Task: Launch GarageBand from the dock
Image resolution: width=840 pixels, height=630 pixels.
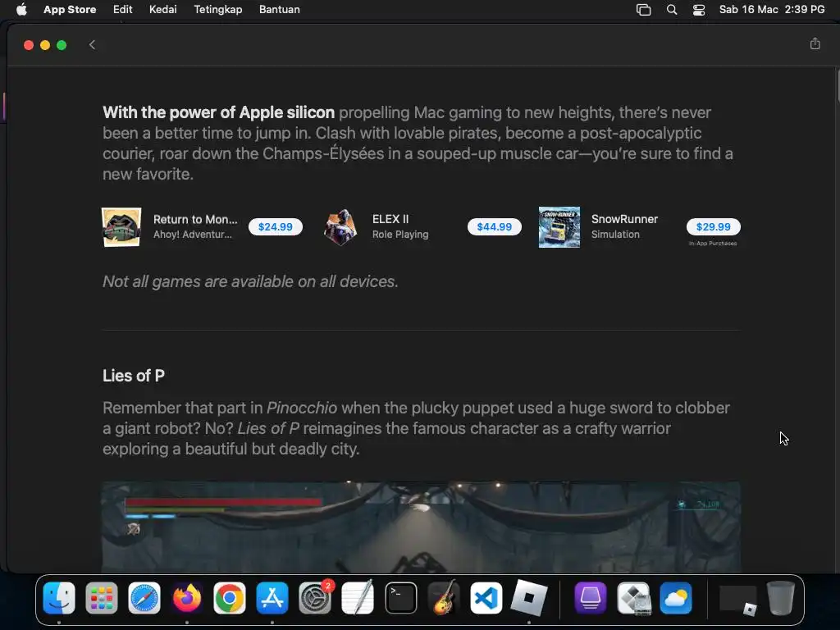Action: pos(444,598)
